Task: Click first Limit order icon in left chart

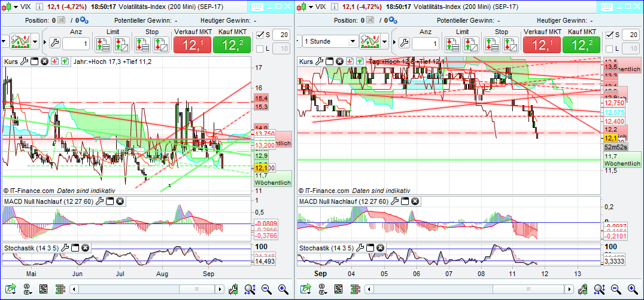Action: (103, 44)
